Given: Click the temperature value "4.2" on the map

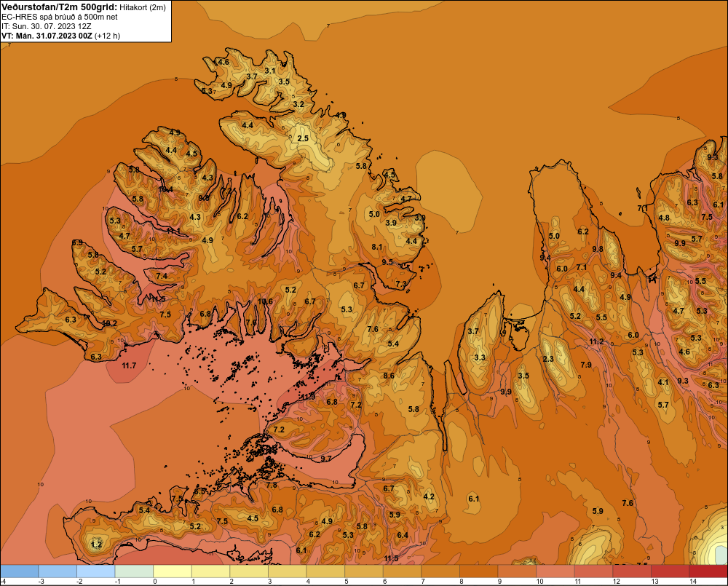Looking at the screenshot, I should [x=429, y=496].
